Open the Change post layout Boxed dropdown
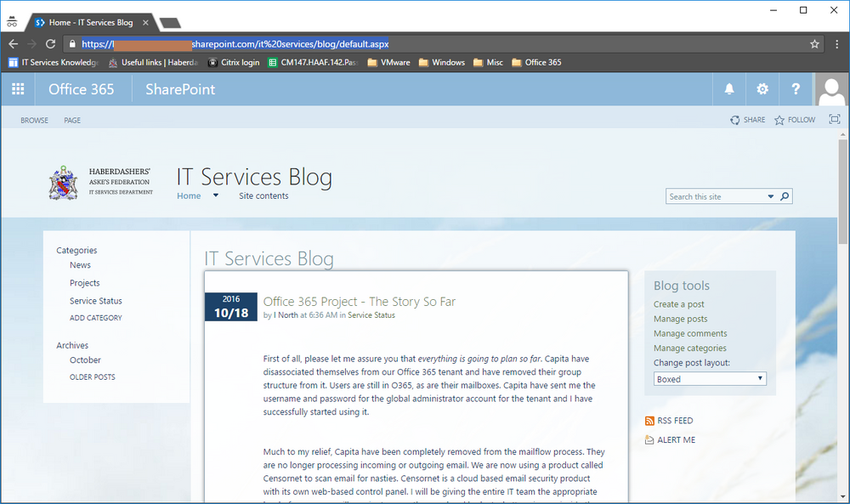Image resolution: width=850 pixels, height=504 pixels. click(710, 379)
